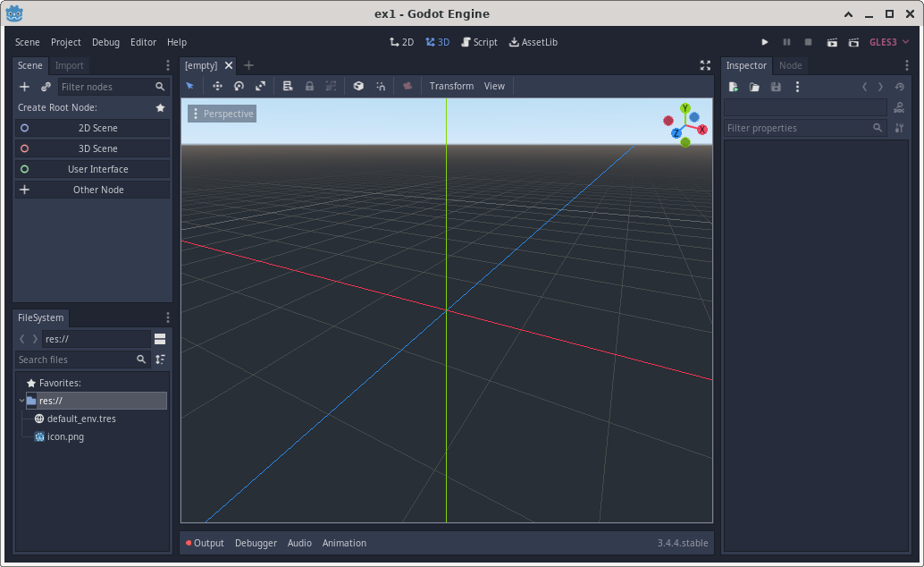The width and height of the screenshot is (924, 567).
Task: Go to previous edited object
Action: click(864, 87)
